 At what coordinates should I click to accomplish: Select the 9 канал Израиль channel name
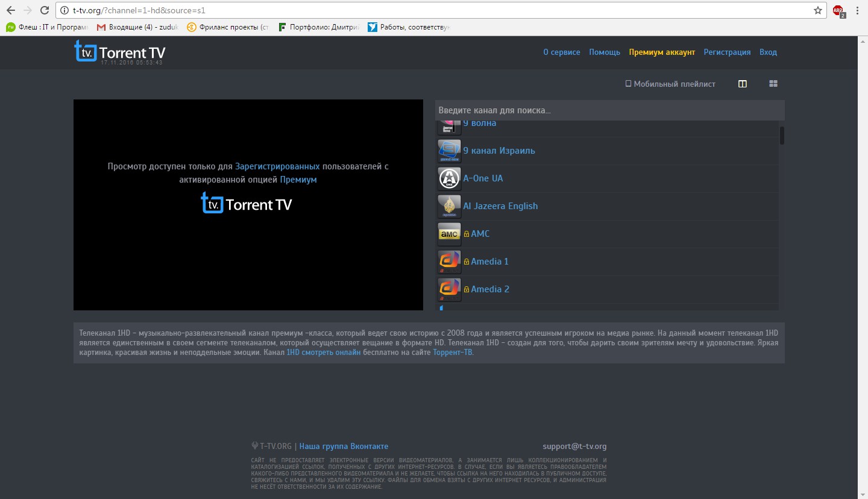tap(499, 151)
